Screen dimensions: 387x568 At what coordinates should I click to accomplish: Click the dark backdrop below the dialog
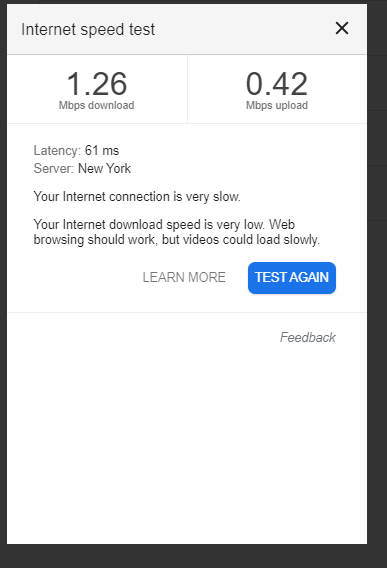194,556
